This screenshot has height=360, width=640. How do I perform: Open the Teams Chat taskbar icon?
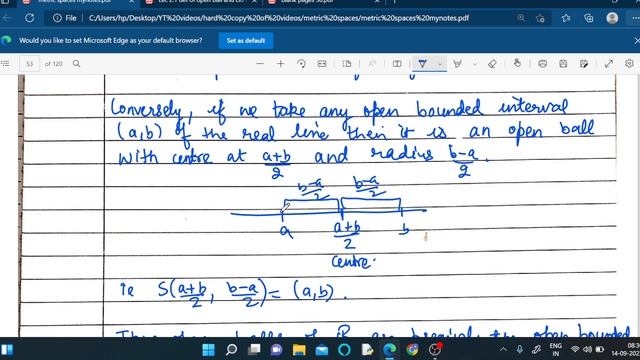pos(276,350)
